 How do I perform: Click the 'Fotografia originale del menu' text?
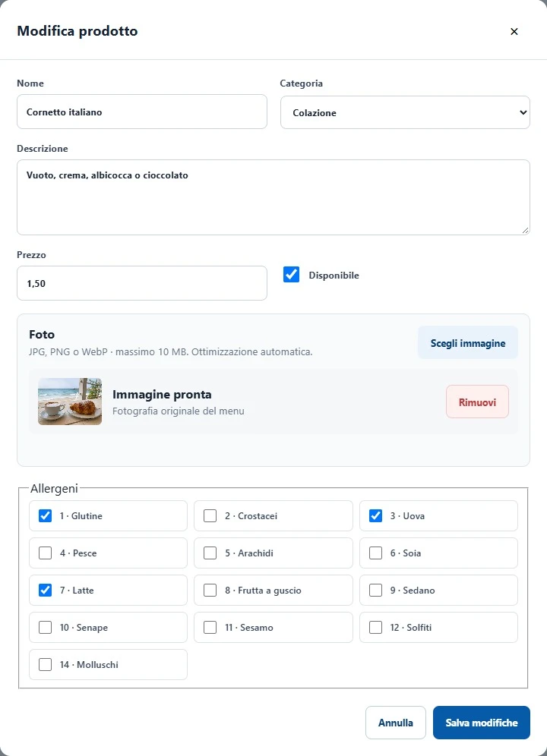point(178,411)
